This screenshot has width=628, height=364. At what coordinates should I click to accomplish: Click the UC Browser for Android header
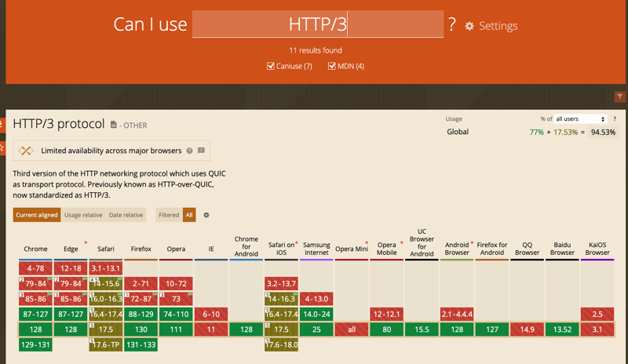point(422,242)
